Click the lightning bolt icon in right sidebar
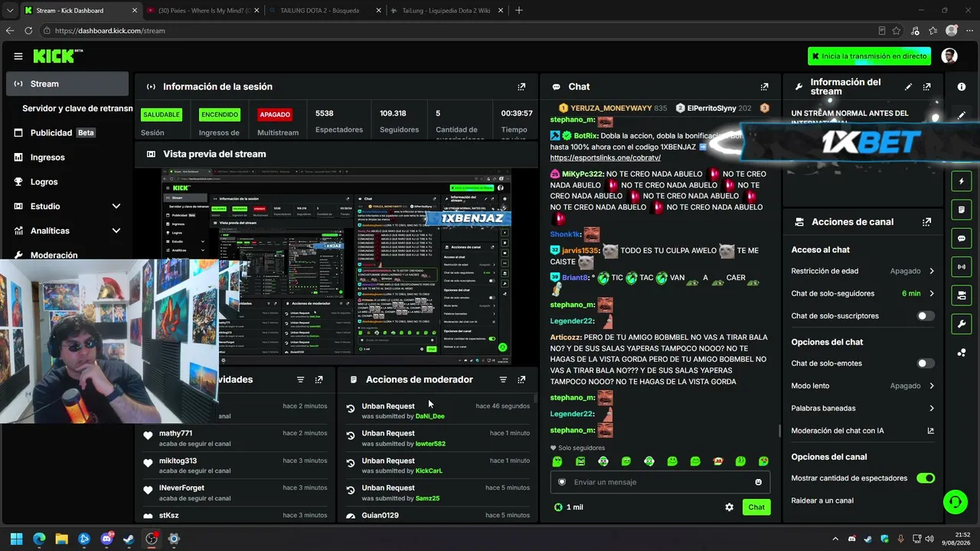The image size is (980, 551). tap(962, 181)
